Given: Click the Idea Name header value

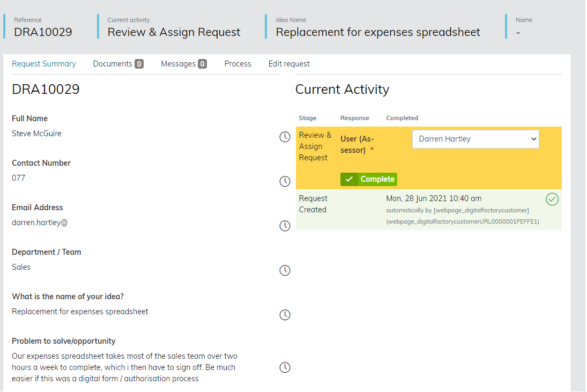Looking at the screenshot, I should [378, 32].
